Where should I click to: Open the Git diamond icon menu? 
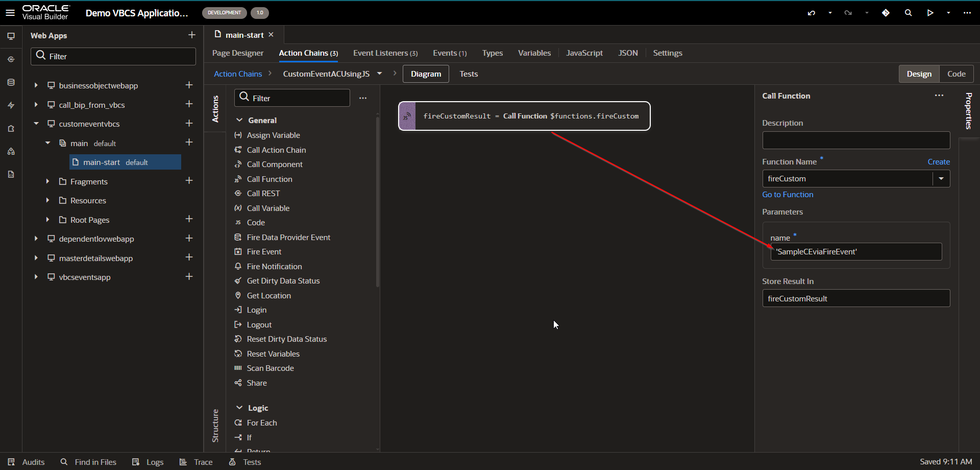tap(886, 13)
